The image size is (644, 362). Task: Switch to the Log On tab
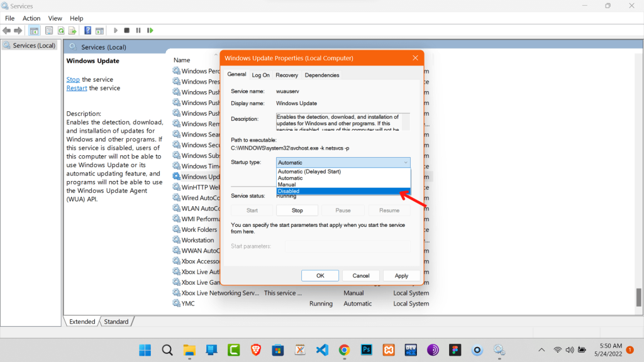tap(261, 75)
